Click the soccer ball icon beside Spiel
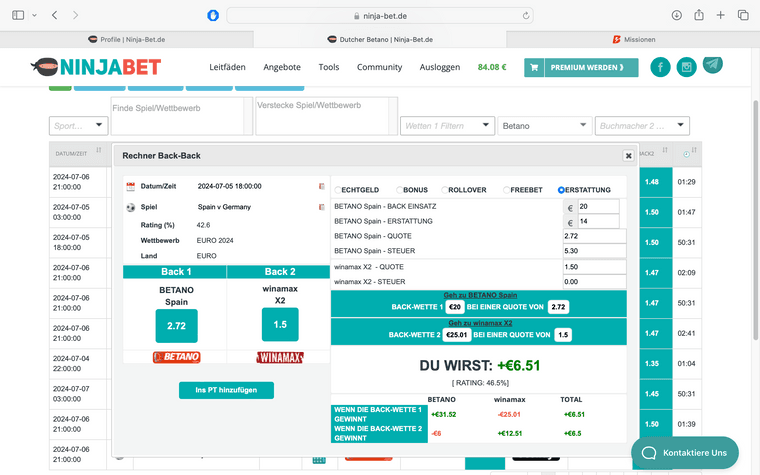 coord(130,207)
